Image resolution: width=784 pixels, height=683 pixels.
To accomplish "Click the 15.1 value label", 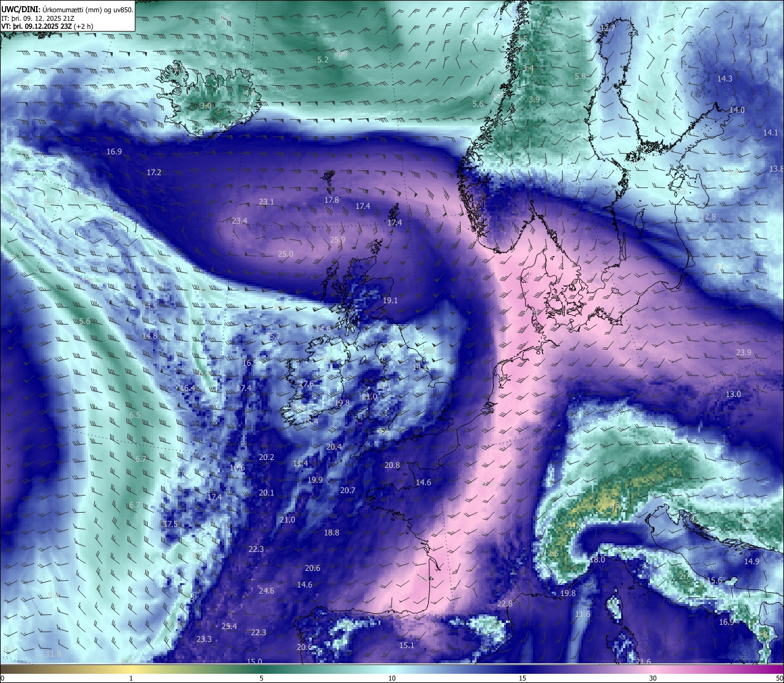I will (407, 645).
